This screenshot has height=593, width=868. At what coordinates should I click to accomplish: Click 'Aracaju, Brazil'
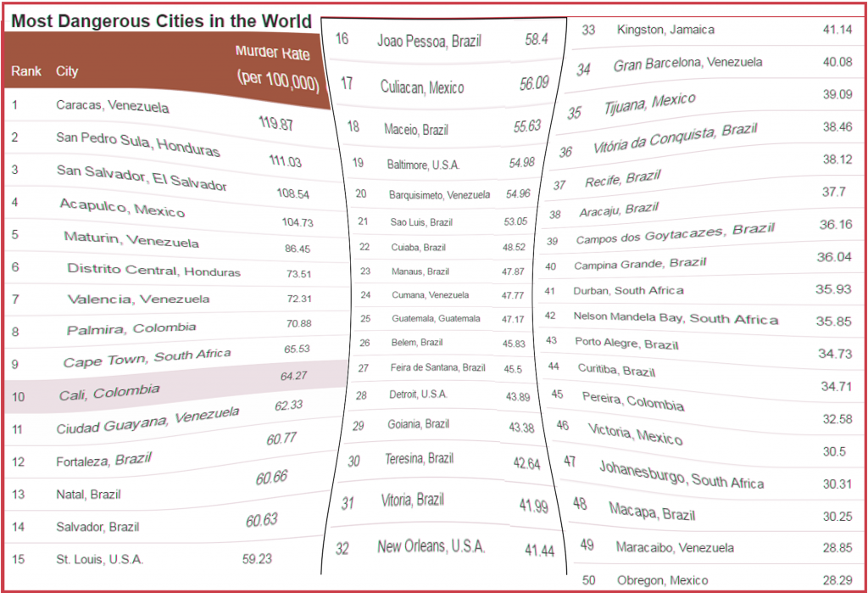click(619, 210)
